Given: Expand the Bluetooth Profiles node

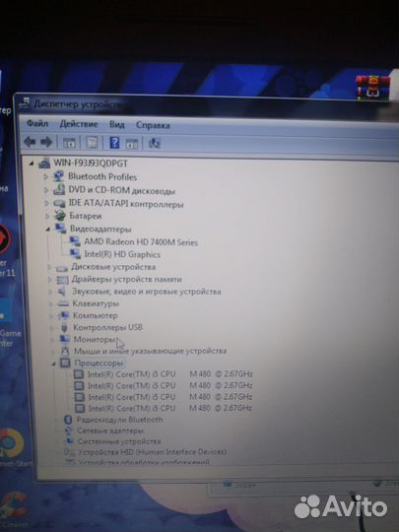Looking at the screenshot, I should pyautogui.click(x=45, y=176).
